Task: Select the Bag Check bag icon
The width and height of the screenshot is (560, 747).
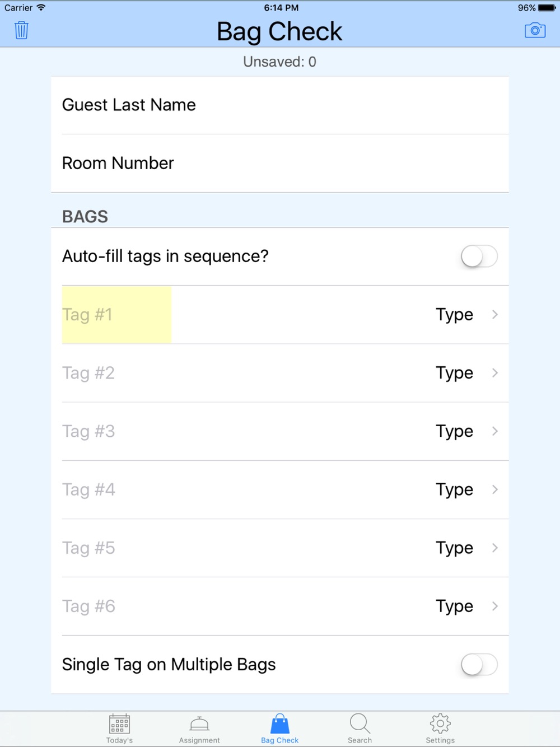Action: (280, 724)
